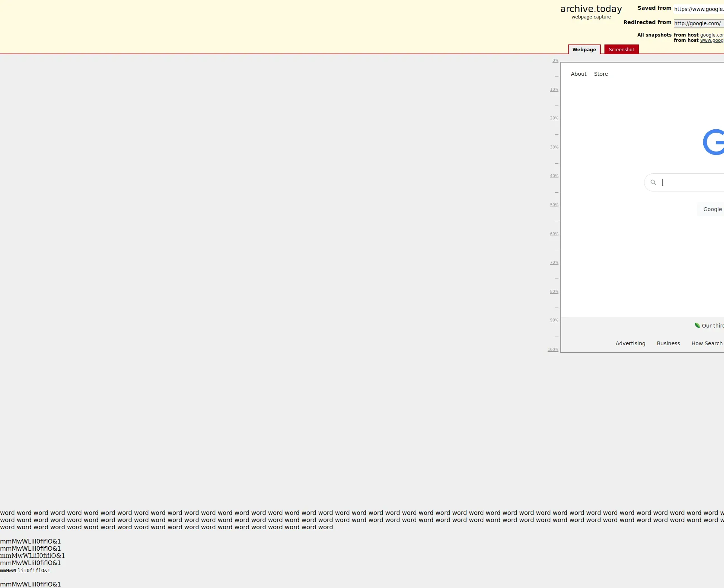
Task: Jump to 40% page position marker
Action: (x=554, y=176)
